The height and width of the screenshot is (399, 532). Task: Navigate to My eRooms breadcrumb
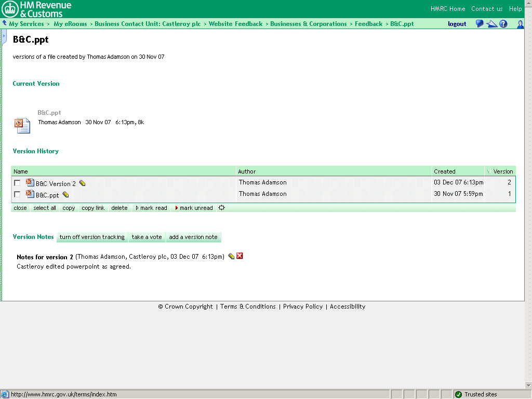70,24
